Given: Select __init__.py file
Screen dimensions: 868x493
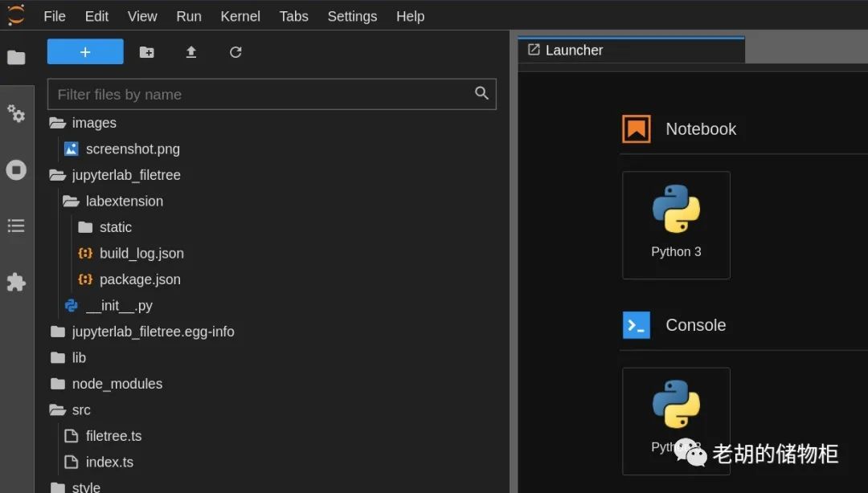Looking at the screenshot, I should point(108,305).
